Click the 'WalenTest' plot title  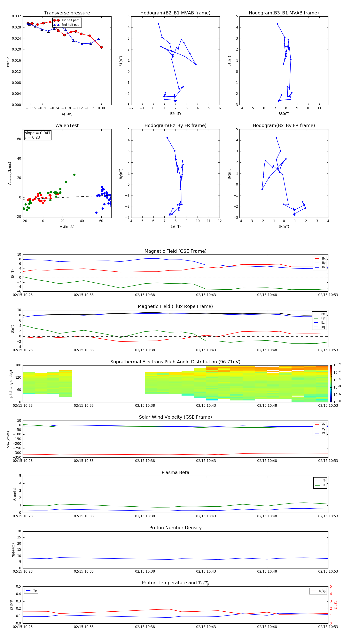(x=67, y=125)
